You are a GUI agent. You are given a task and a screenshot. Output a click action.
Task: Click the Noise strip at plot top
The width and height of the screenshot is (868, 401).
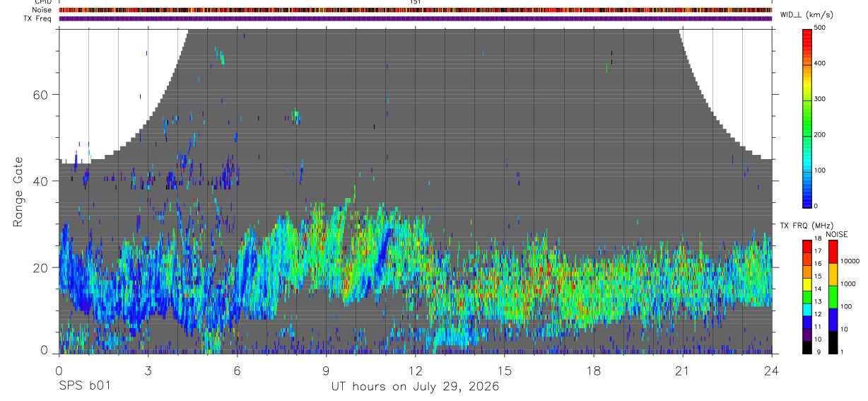(415, 11)
